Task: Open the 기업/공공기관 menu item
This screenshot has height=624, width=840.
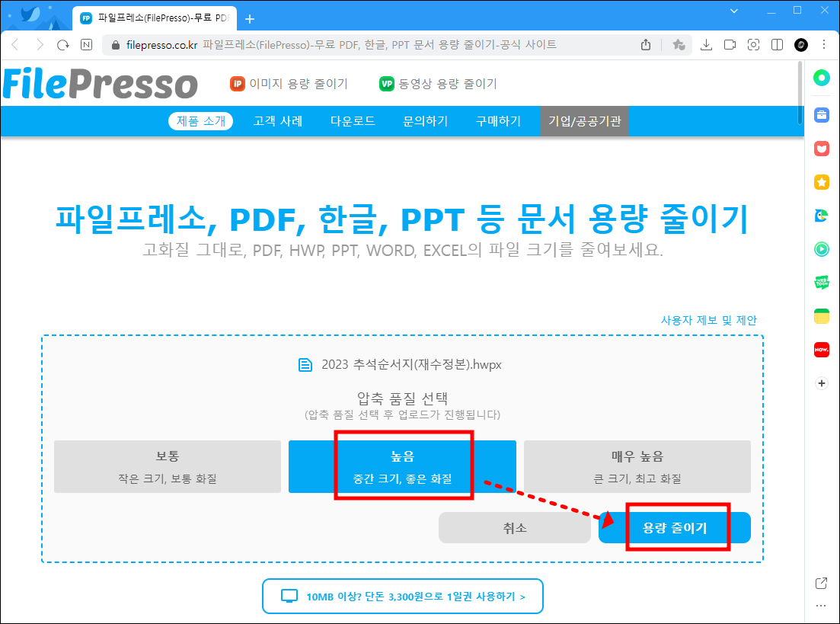Action: [x=584, y=121]
